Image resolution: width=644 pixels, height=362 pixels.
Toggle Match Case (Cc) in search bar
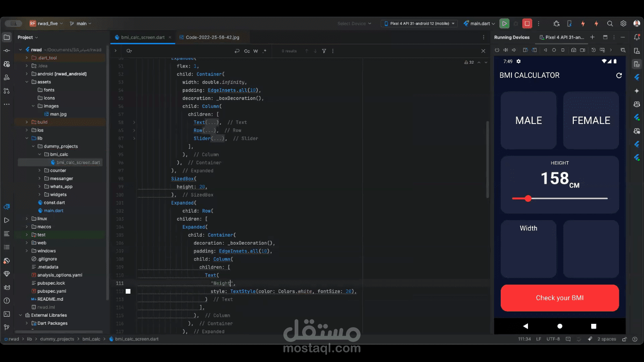tap(247, 51)
